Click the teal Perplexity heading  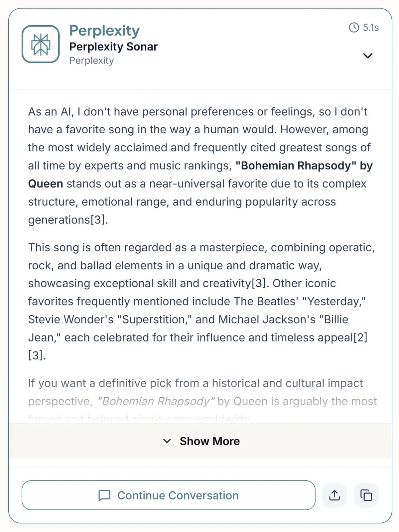click(104, 31)
